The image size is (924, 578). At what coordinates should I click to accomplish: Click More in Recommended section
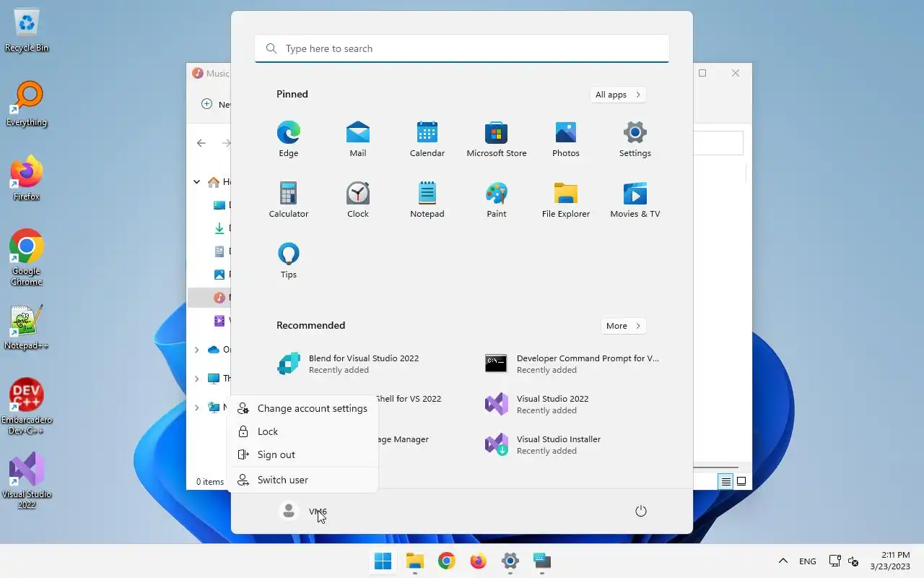click(x=623, y=326)
